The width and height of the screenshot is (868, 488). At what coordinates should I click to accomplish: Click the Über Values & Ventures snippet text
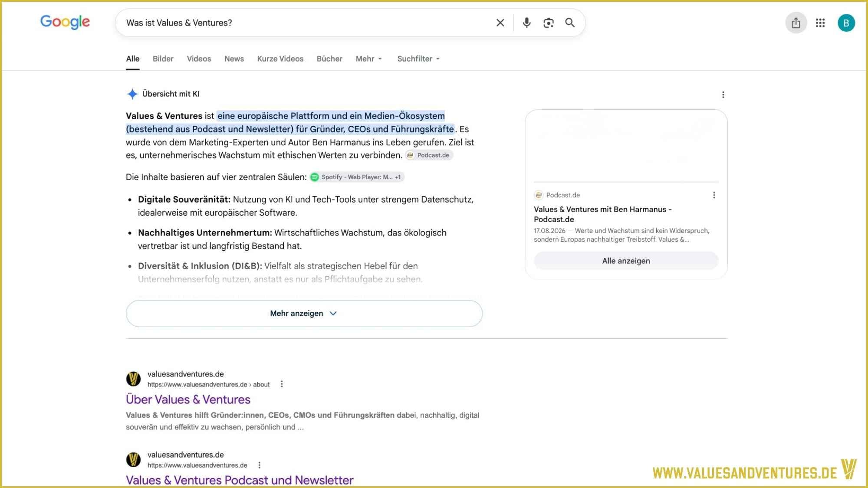point(302,421)
